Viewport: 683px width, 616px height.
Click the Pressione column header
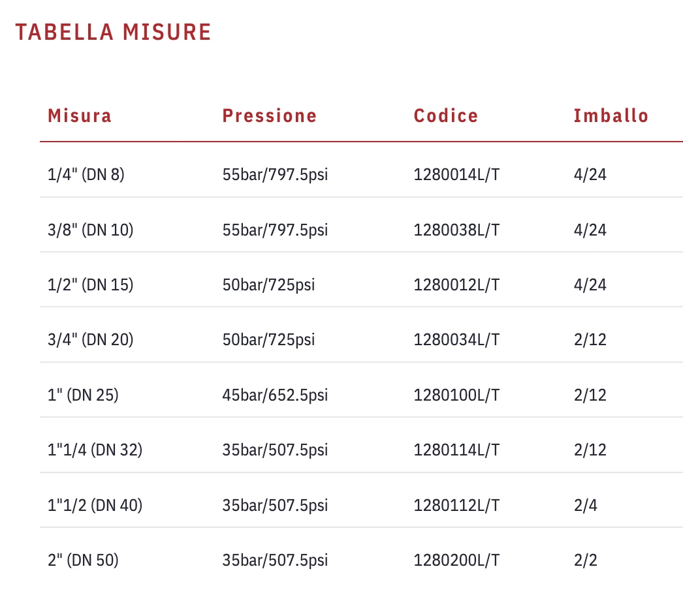pyautogui.click(x=270, y=116)
